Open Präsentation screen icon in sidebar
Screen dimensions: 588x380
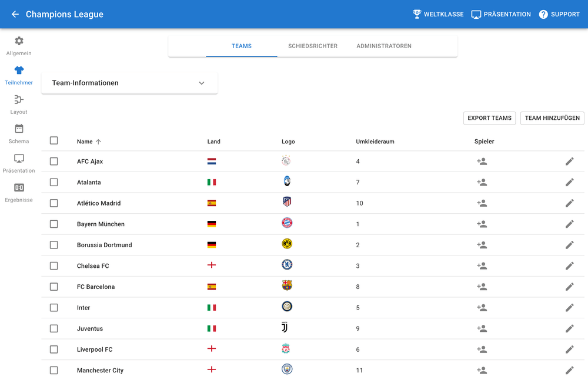(x=19, y=158)
